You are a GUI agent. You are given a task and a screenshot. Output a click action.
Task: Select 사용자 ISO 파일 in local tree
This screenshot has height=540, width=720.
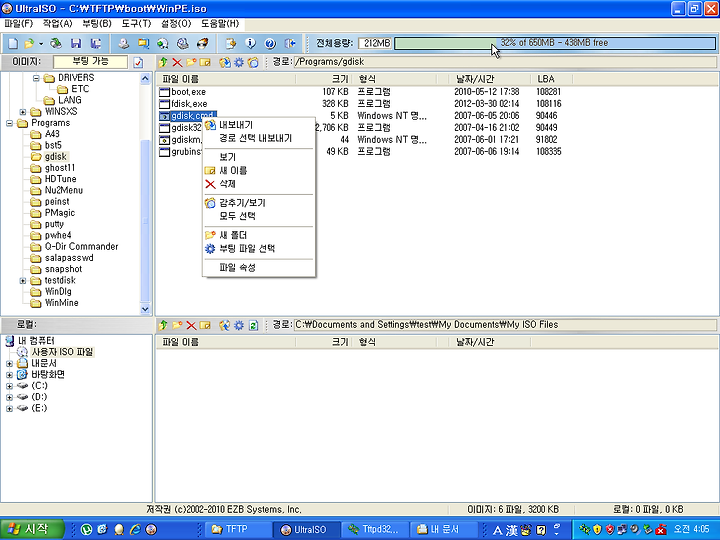pyautogui.click(x=62, y=352)
